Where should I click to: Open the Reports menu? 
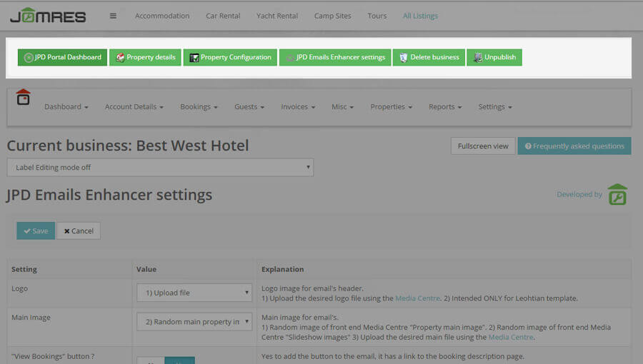click(445, 107)
